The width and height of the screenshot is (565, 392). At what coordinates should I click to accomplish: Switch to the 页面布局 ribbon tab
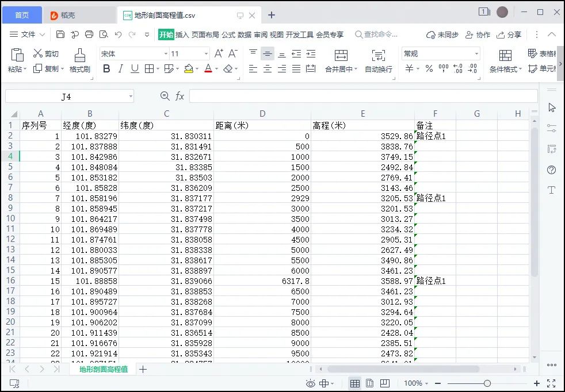(x=205, y=34)
